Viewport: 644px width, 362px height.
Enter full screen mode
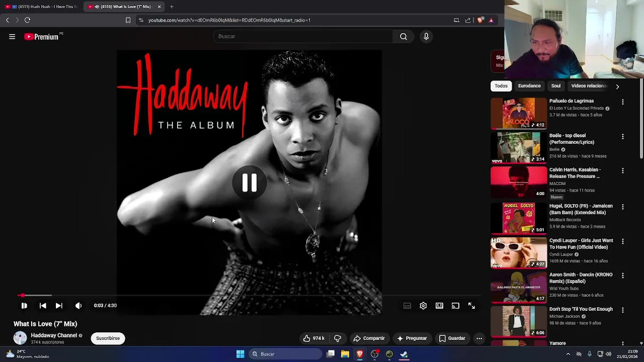[x=471, y=306]
